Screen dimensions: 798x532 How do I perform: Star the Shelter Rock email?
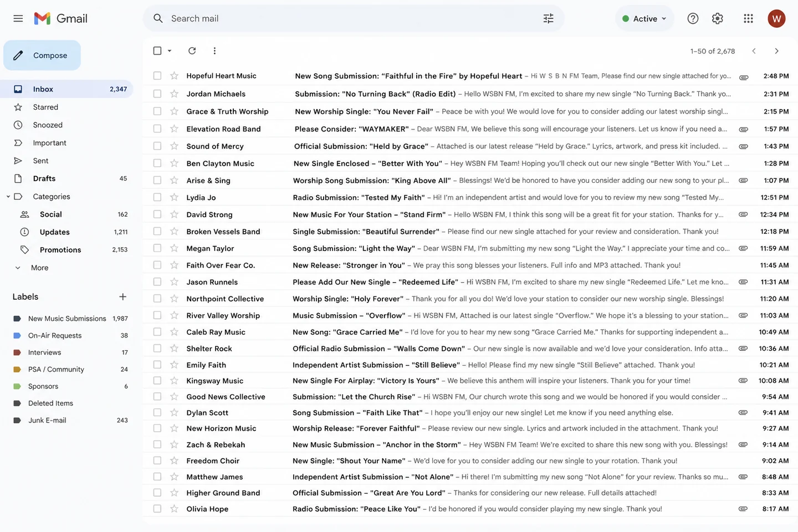174,349
